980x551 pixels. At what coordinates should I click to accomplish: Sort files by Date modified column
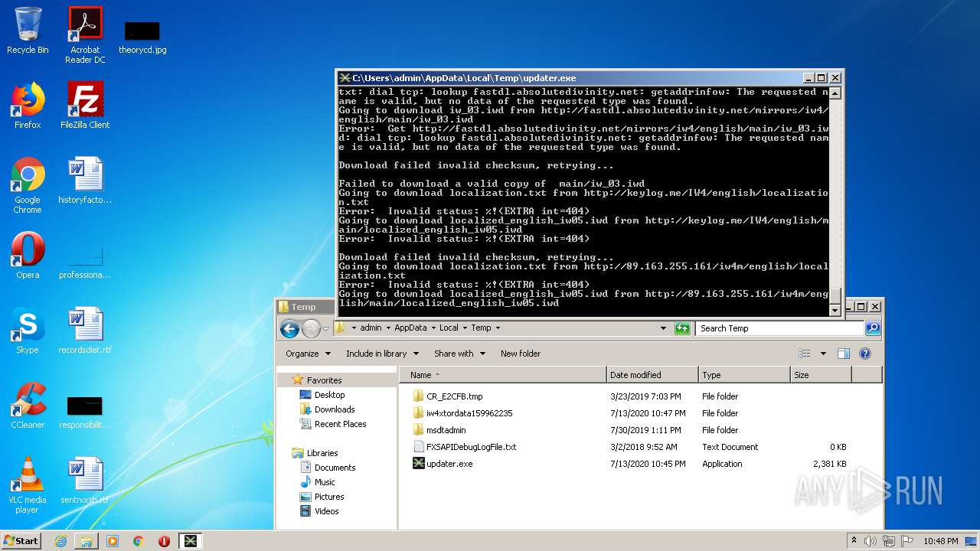[652, 375]
